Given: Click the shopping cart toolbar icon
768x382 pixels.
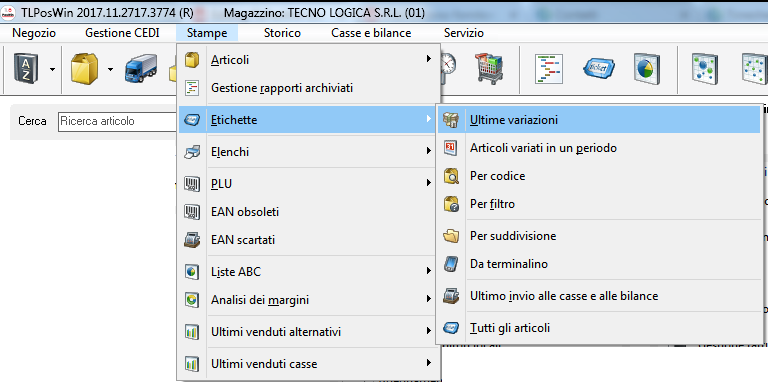Looking at the screenshot, I should 489,69.
